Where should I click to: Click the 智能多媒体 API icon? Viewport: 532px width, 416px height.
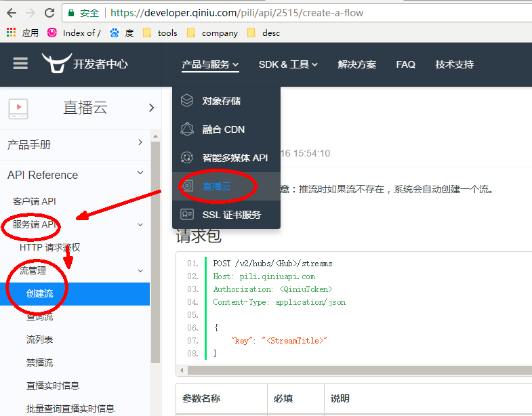coord(187,158)
